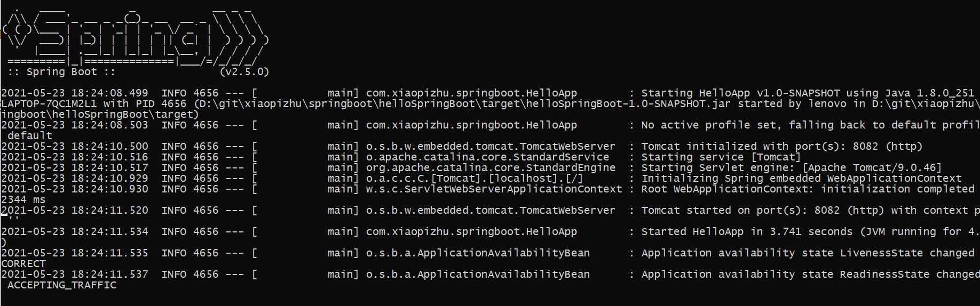Click 'Initializing Spring embedded WebApplicationContext' message

pyautogui.click(x=801, y=179)
